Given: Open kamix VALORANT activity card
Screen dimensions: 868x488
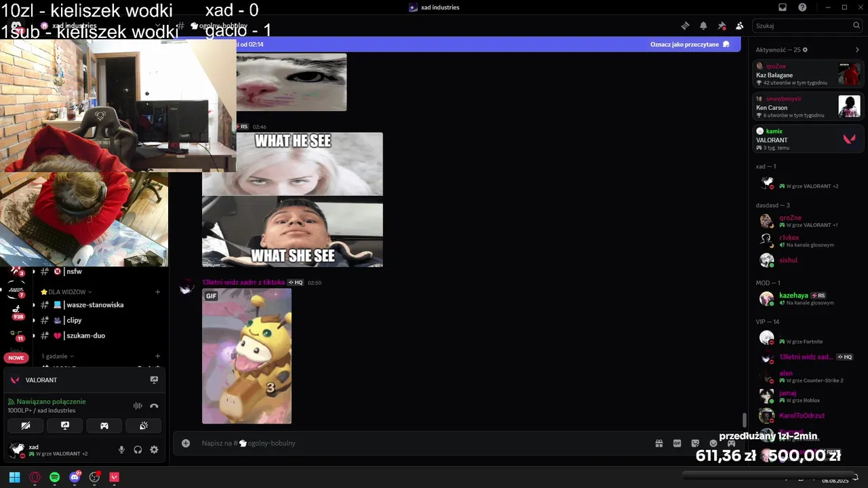Looking at the screenshot, I should [808, 139].
